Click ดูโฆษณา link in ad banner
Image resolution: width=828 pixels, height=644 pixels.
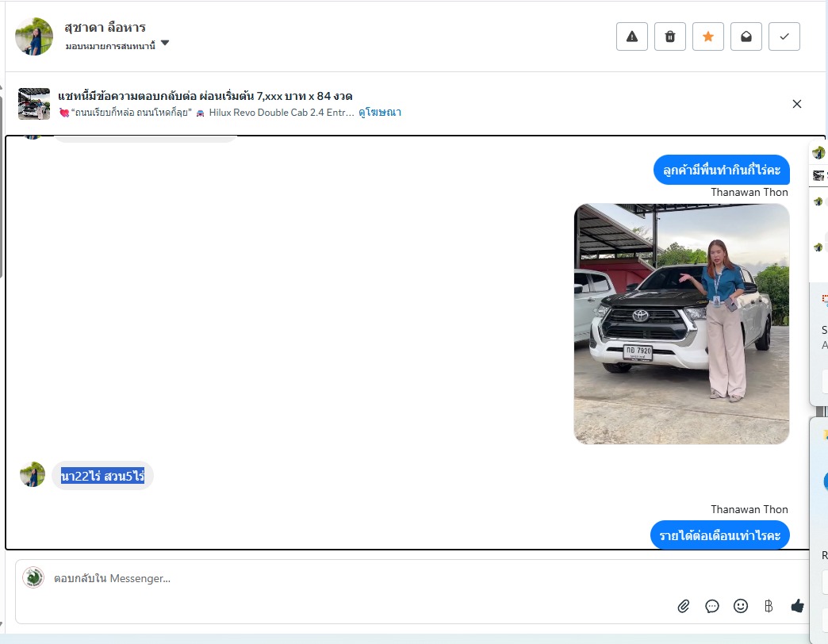(380, 113)
